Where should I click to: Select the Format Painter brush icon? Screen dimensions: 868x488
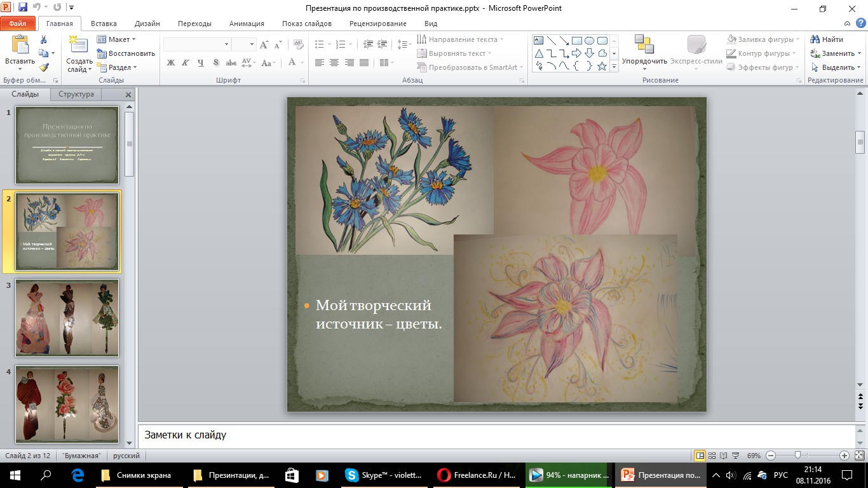44,67
